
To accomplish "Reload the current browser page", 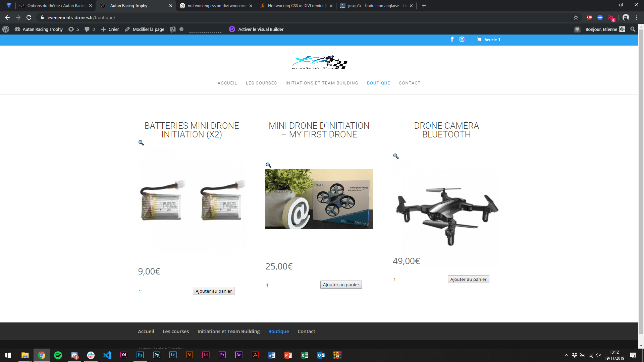I will [29, 17].
